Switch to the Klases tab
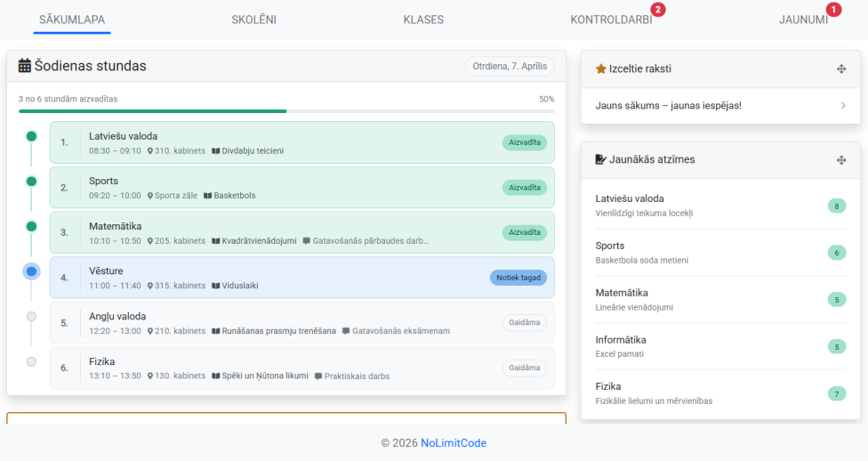868x461 pixels. coord(423,20)
